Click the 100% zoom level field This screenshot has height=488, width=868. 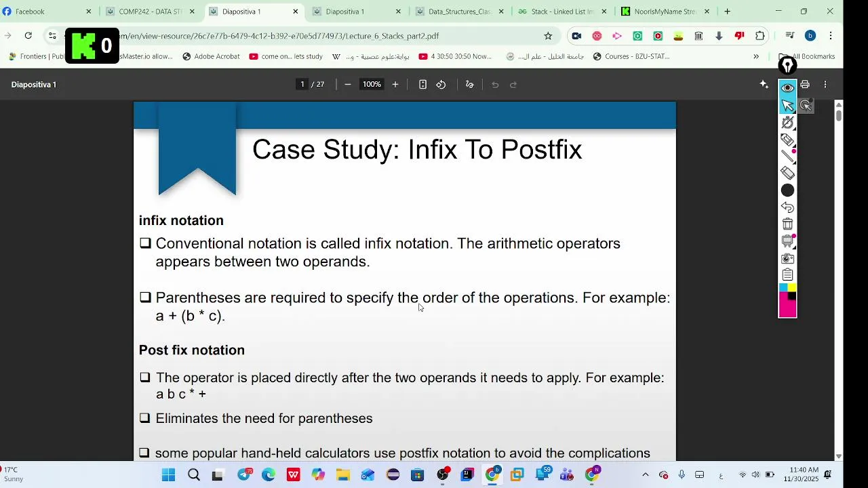pos(372,85)
